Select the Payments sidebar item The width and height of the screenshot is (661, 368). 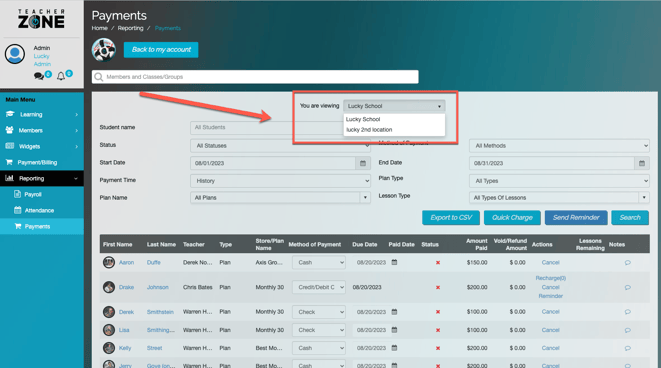coord(42,226)
